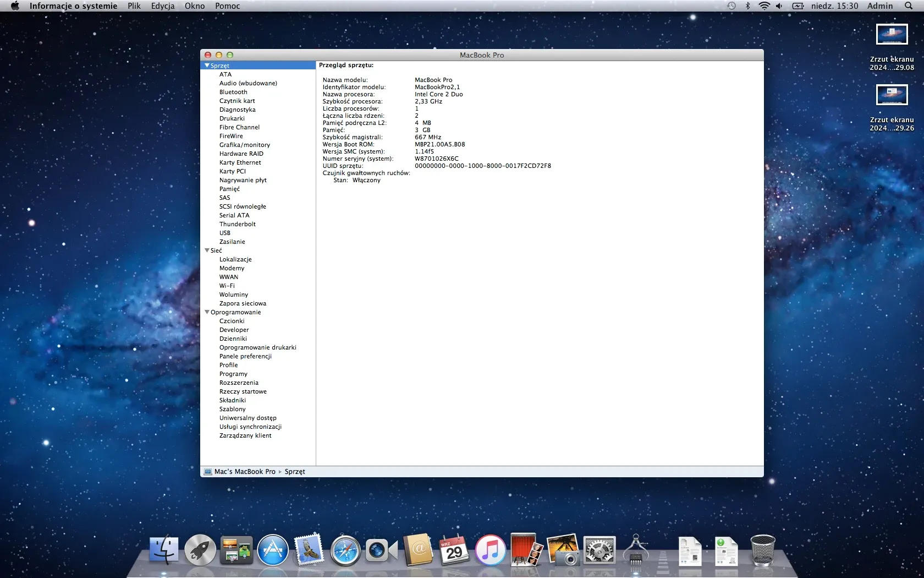Open Finder from the Dock
Viewport: 924px width, 578px height.
pos(164,550)
